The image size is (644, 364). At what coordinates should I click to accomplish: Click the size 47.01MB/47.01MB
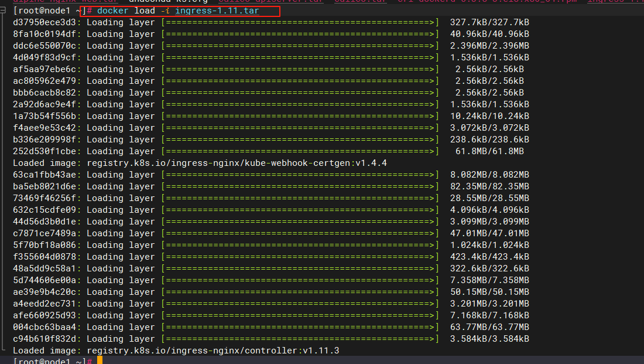[x=489, y=233]
